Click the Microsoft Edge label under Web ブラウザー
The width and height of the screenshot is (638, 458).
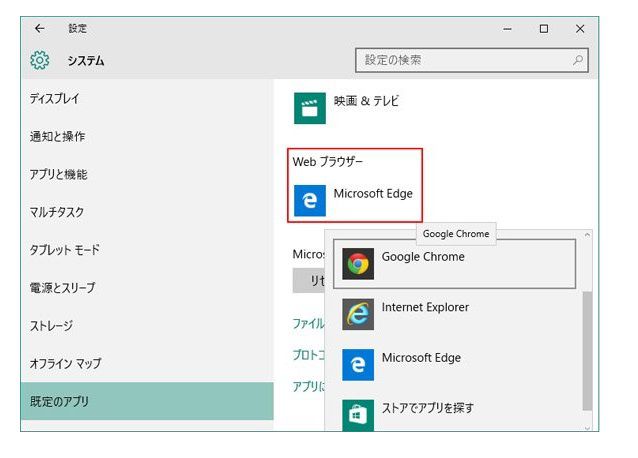[x=373, y=194]
